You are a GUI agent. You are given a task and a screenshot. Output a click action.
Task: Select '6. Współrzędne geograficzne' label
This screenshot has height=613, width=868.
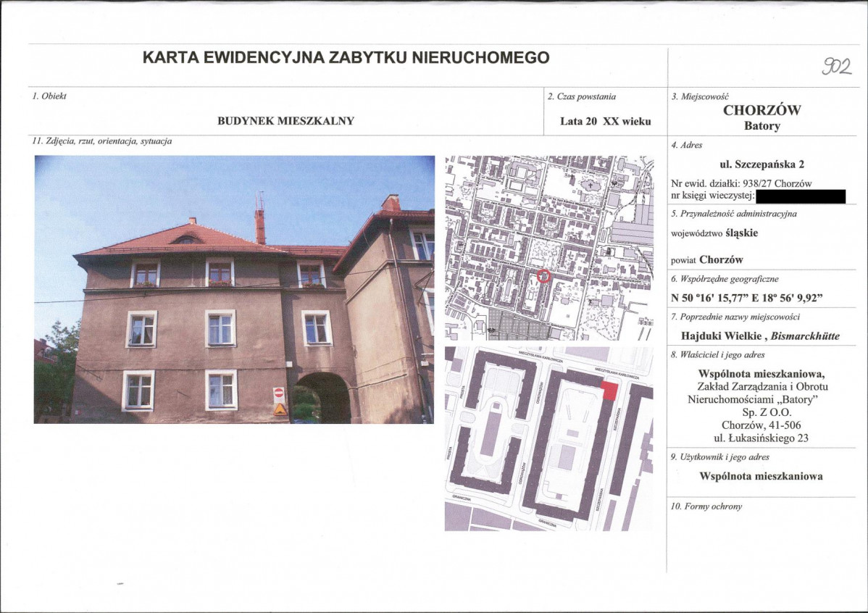pos(725,279)
